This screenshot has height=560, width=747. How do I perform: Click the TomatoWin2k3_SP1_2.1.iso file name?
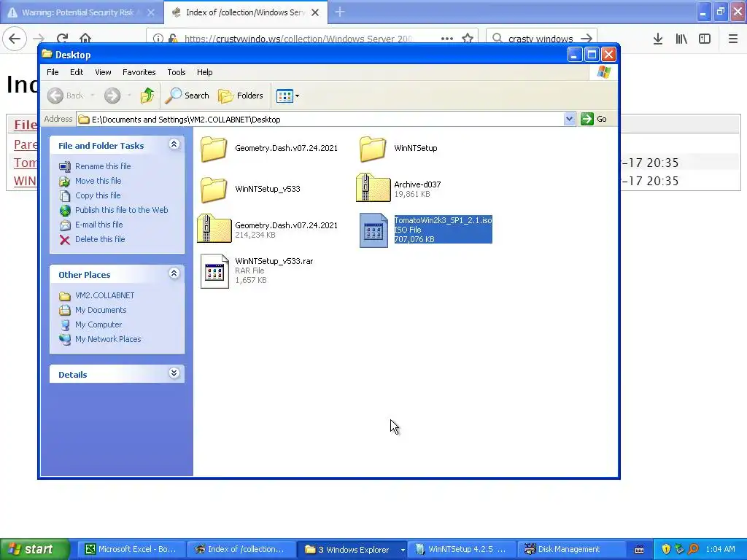(443, 220)
